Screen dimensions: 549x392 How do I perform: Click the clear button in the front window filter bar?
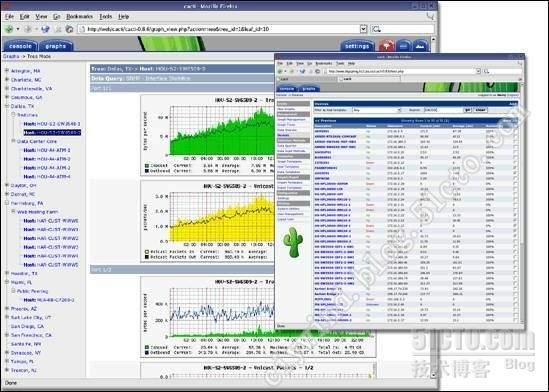click(480, 110)
